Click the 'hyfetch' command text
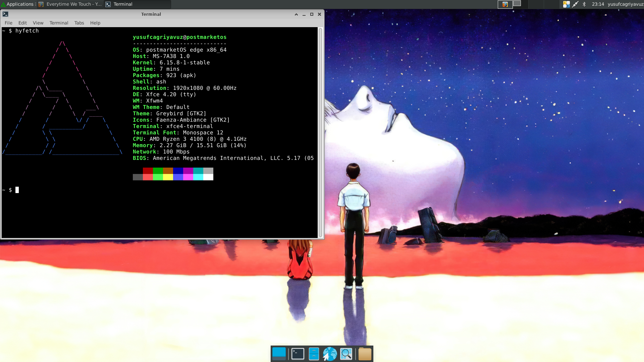This screenshot has height=362, width=644. [x=27, y=31]
